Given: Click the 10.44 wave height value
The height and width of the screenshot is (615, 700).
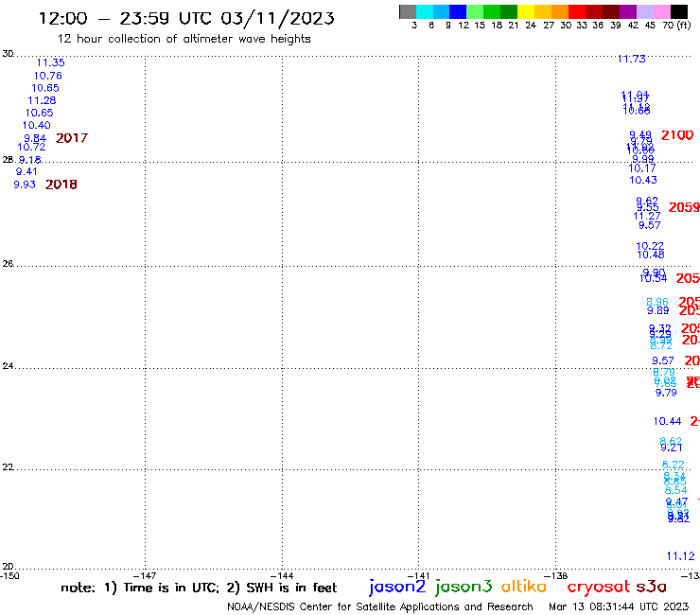Looking at the screenshot, I should pyautogui.click(x=667, y=421).
